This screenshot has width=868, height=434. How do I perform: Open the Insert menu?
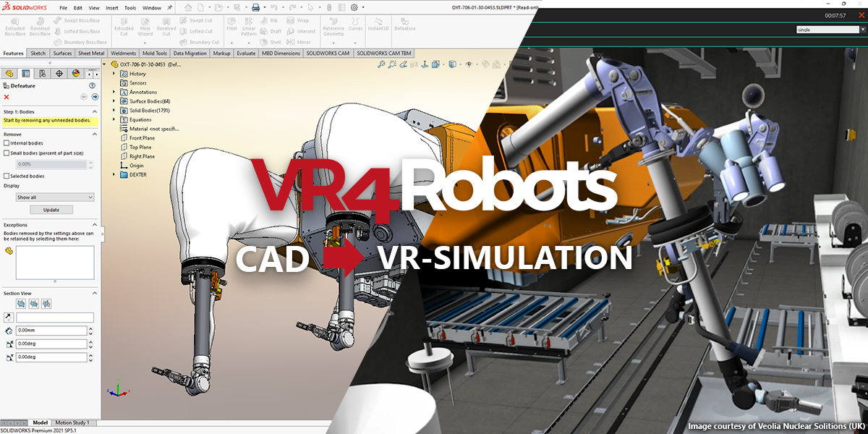112,7
